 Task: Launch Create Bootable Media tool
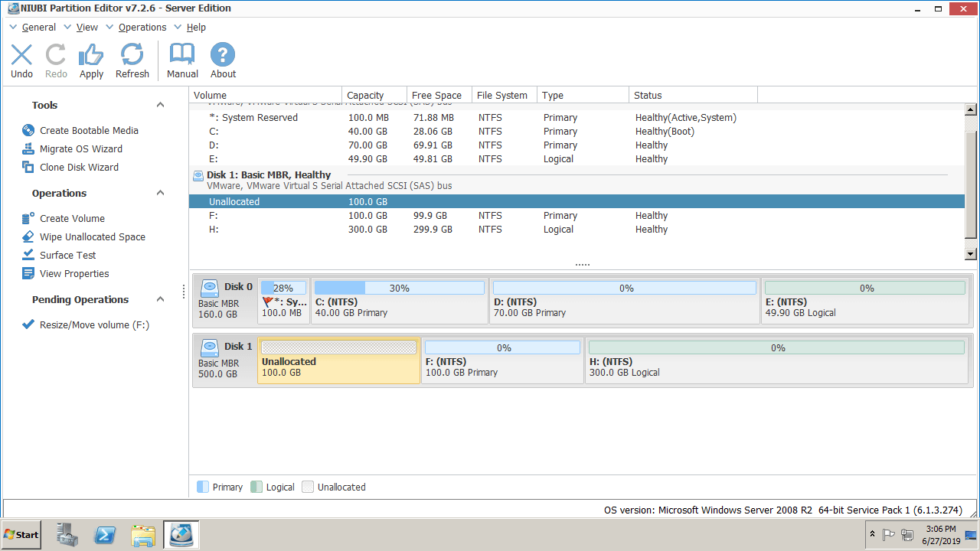coord(89,131)
